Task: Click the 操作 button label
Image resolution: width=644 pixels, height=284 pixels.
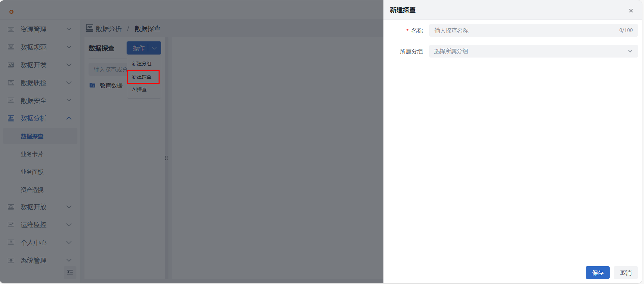Action: point(138,48)
